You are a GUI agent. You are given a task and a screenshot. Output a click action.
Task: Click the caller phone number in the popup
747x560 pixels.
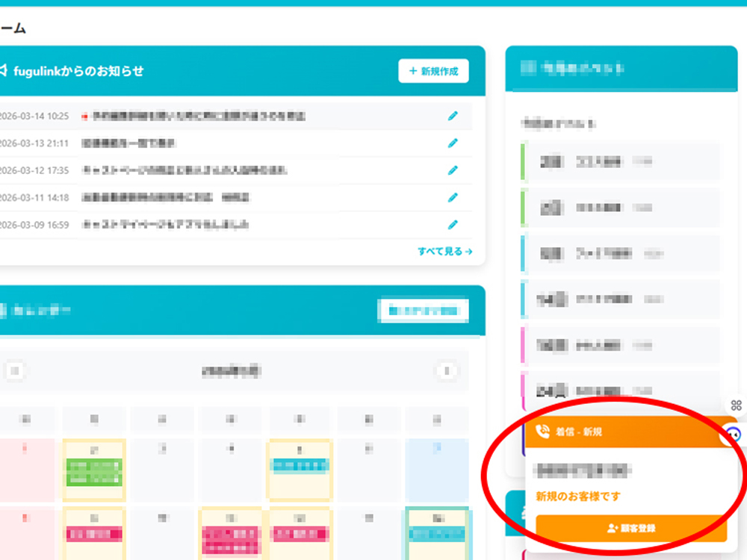point(583,470)
